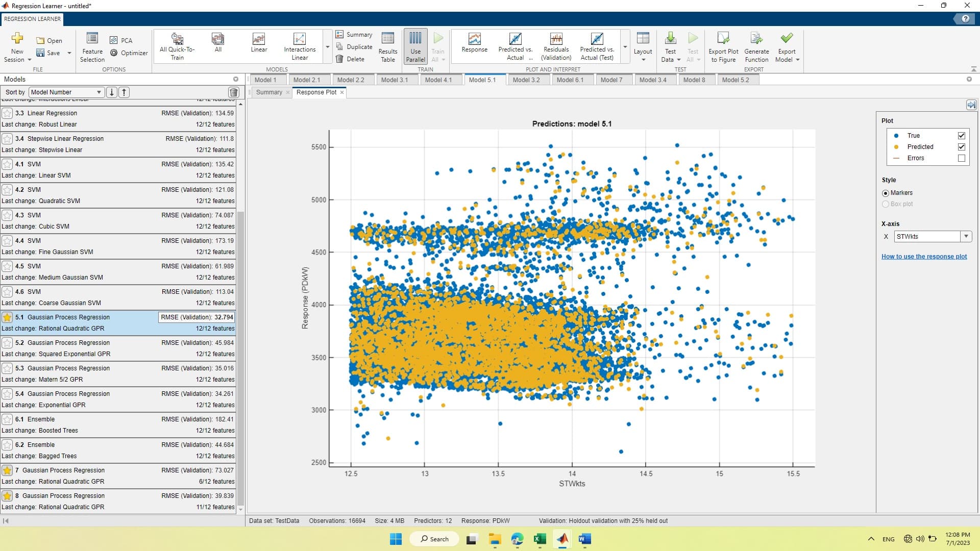
Task: Delete the selected model from ribbon
Action: tap(350, 59)
